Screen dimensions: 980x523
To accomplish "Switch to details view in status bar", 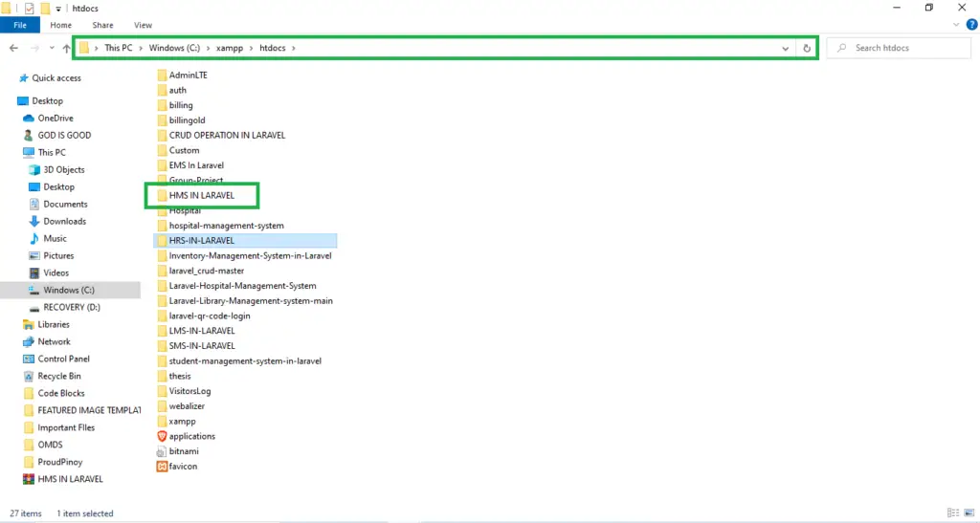I will pyautogui.click(x=952, y=513).
